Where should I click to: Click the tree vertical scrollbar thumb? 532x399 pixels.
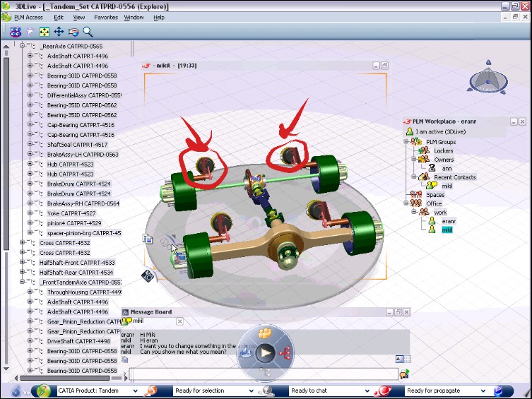click(x=6, y=154)
